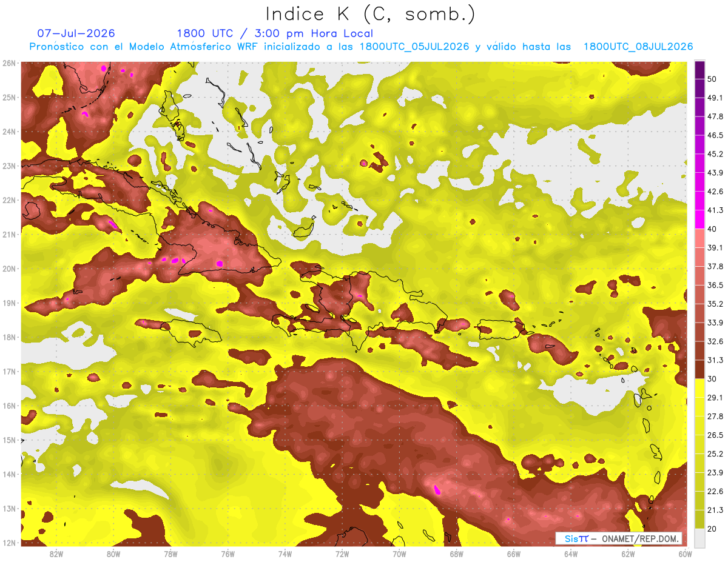
Task: Pick the light gray swatch below 20
Action: point(699,538)
